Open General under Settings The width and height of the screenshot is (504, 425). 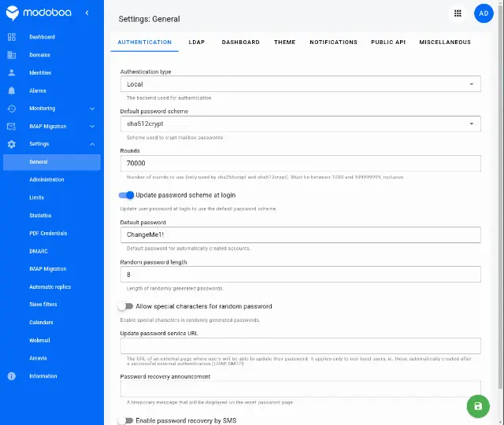(x=52, y=162)
